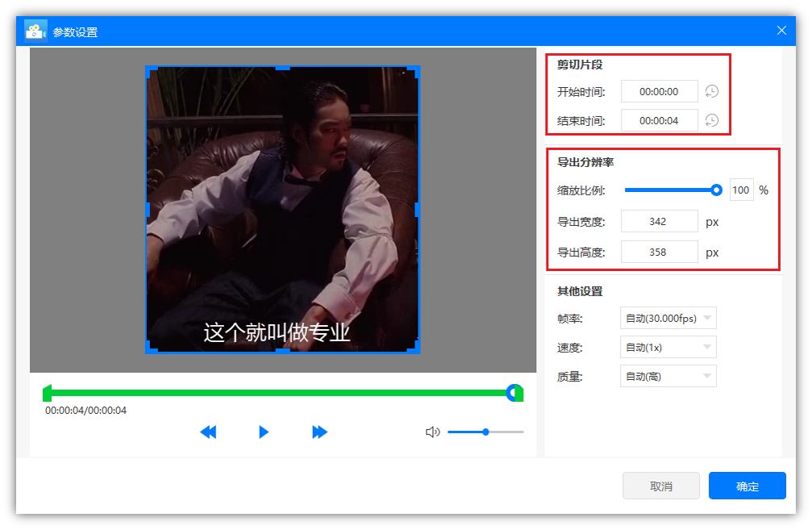Click the 其他设置 section heading
This screenshot has height=530, width=812.
coord(580,291)
